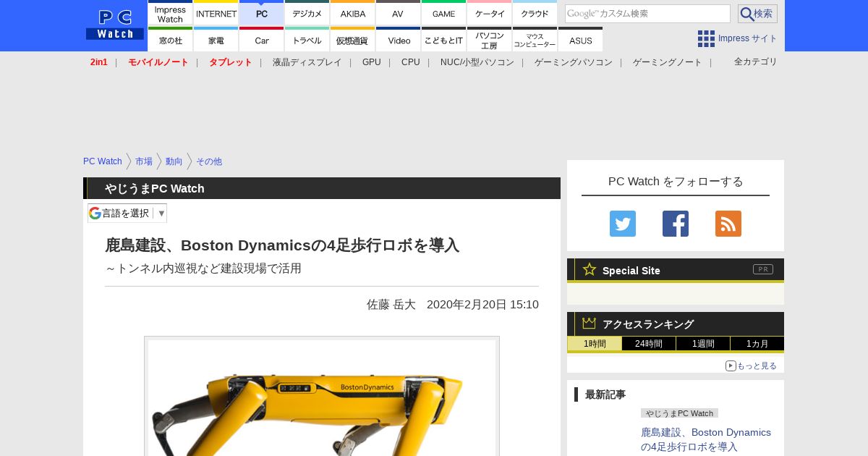Click the Impress サイト grid icon
The height and width of the screenshot is (456, 868).
706,38
